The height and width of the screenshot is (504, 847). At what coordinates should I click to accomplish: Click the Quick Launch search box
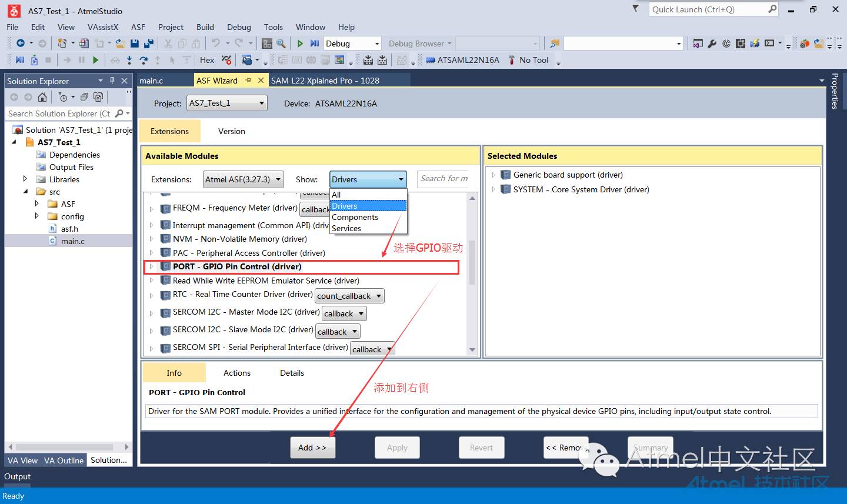[713, 9]
